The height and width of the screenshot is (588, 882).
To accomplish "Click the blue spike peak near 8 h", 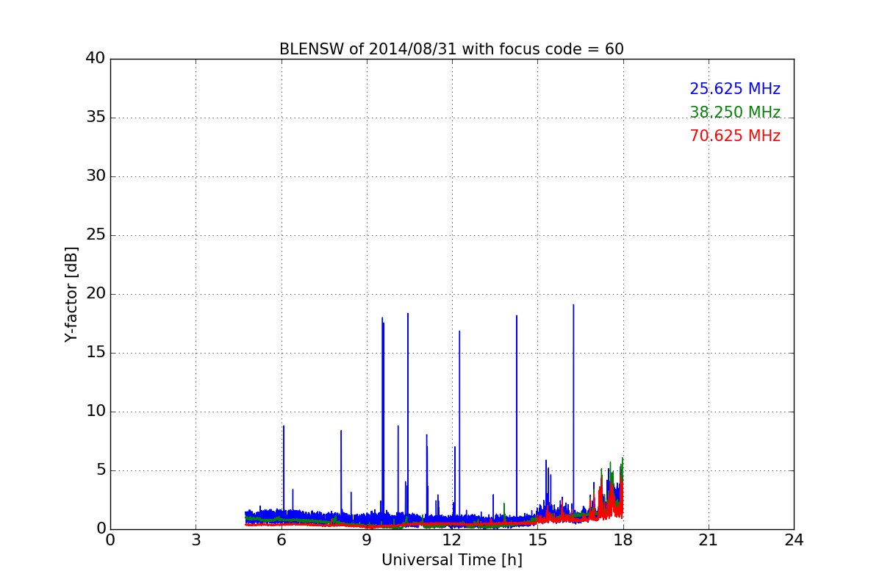I will coord(341,431).
